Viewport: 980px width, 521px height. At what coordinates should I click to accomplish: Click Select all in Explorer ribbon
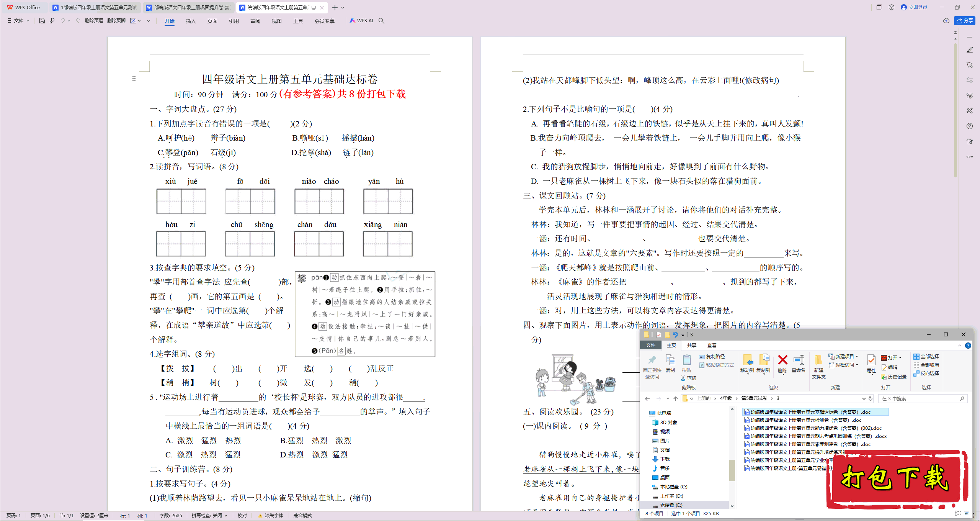tap(926, 357)
